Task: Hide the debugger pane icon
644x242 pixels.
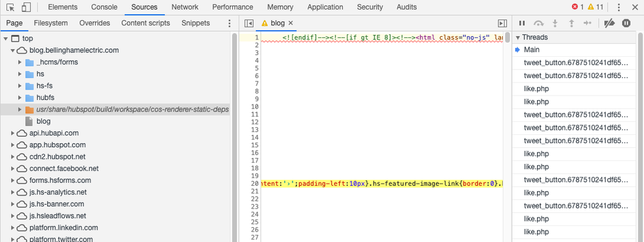Action: tap(502, 23)
